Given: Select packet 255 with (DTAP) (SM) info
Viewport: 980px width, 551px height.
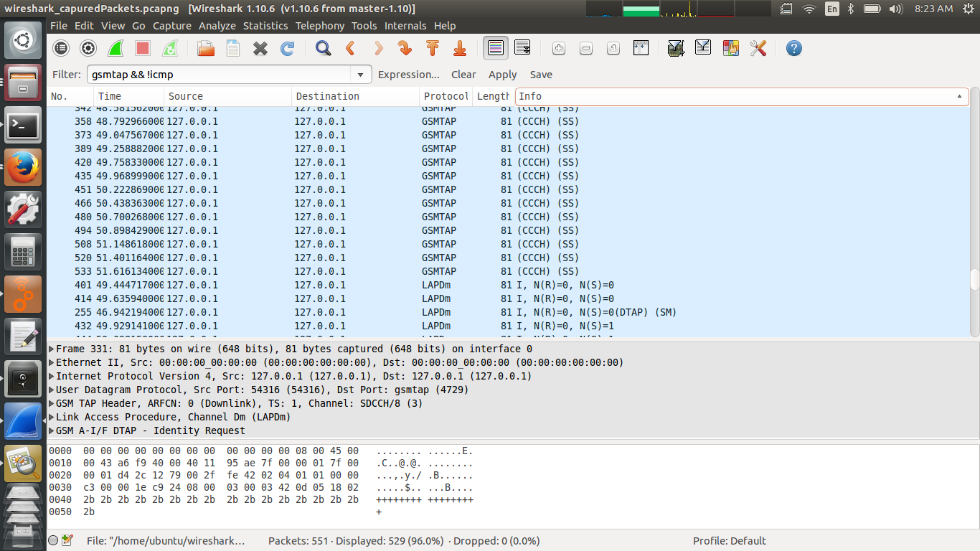Looking at the screenshot, I should pos(509,312).
